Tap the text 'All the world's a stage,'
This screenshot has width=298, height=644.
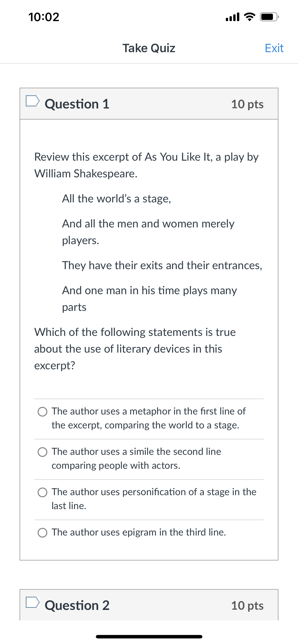pos(117,199)
